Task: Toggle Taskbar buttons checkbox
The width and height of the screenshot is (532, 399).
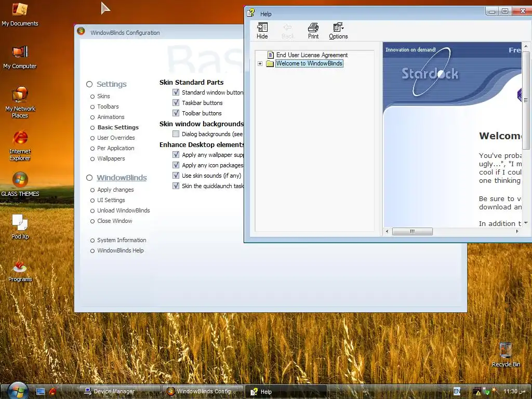Action: coord(176,102)
